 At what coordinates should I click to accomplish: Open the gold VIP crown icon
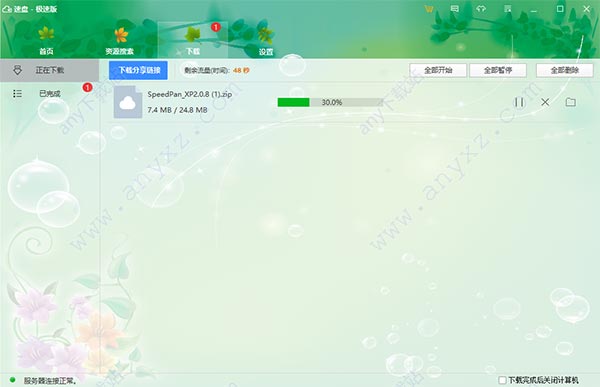click(429, 8)
